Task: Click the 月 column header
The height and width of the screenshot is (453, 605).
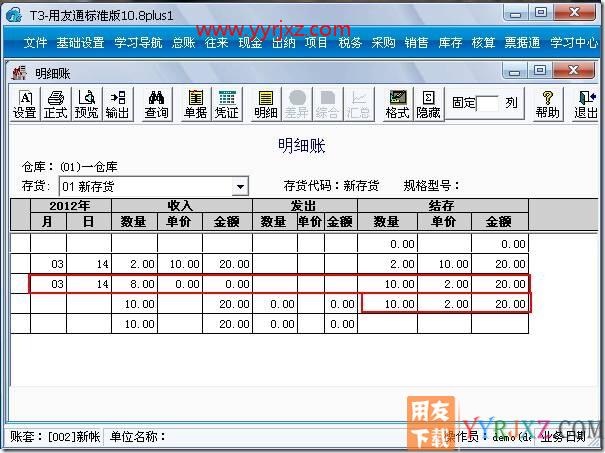Action: pyautogui.click(x=48, y=222)
